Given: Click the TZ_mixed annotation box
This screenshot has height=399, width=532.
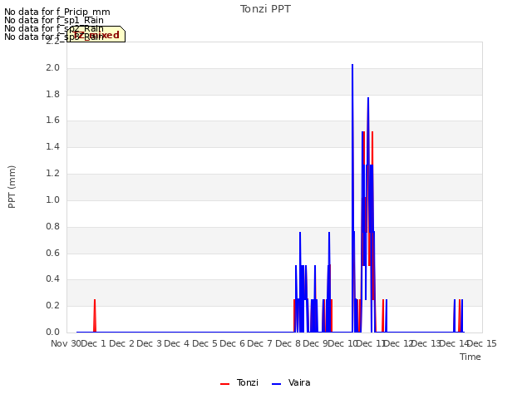Looking at the screenshot, I should pyautogui.click(x=96, y=34).
